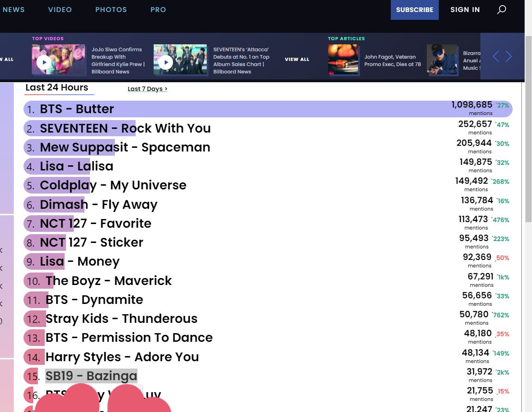Select Harry Styles - Adore You row

click(x=268, y=357)
